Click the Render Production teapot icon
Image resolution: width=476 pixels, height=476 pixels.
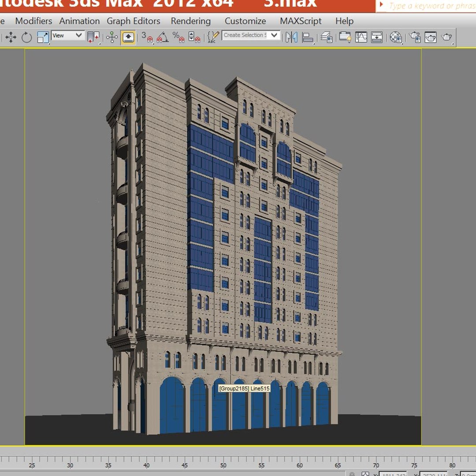pyautogui.click(x=446, y=37)
